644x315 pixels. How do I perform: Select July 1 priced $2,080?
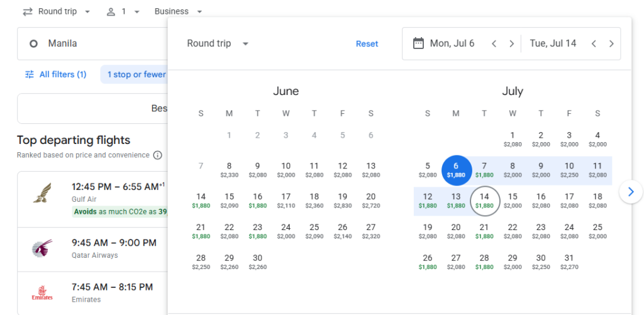pyautogui.click(x=513, y=139)
